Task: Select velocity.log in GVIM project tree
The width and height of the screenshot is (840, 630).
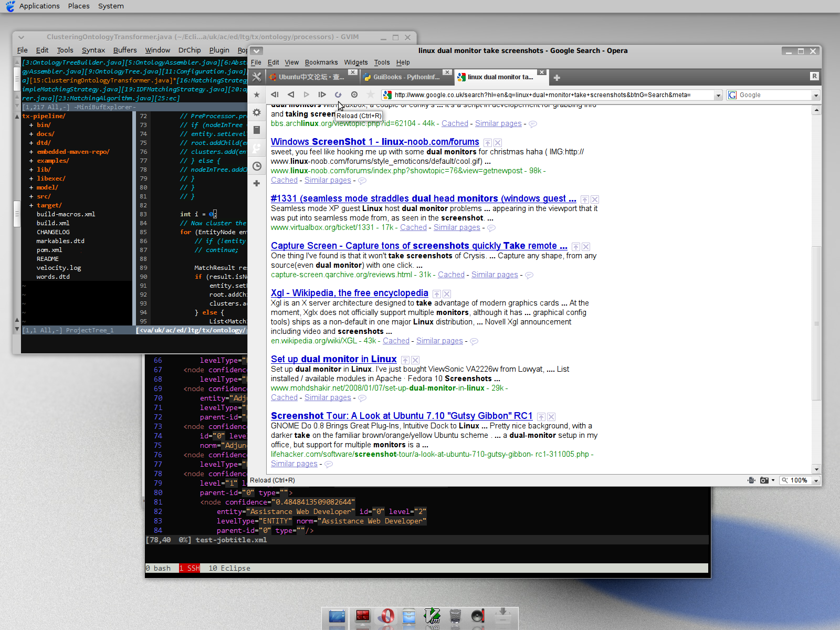Action: tap(59, 268)
